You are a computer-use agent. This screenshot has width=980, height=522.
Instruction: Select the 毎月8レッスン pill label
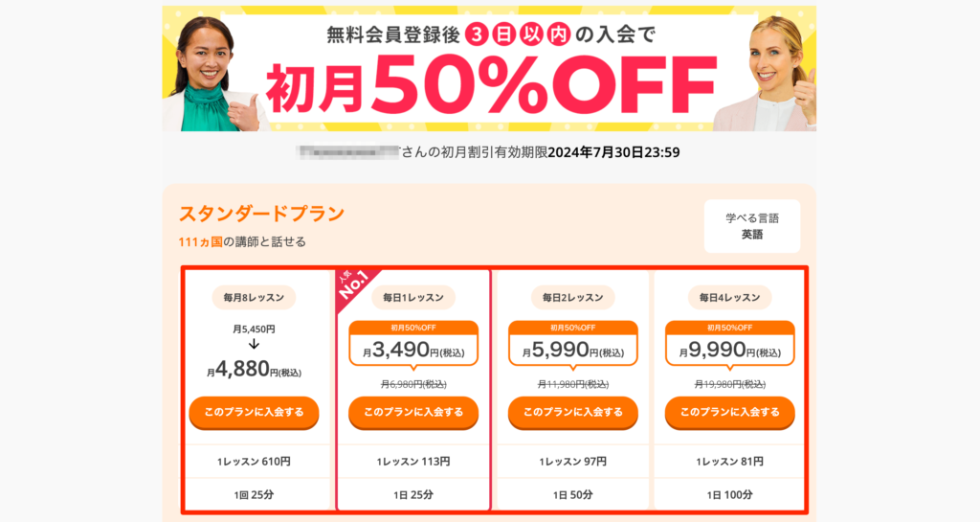(x=254, y=298)
